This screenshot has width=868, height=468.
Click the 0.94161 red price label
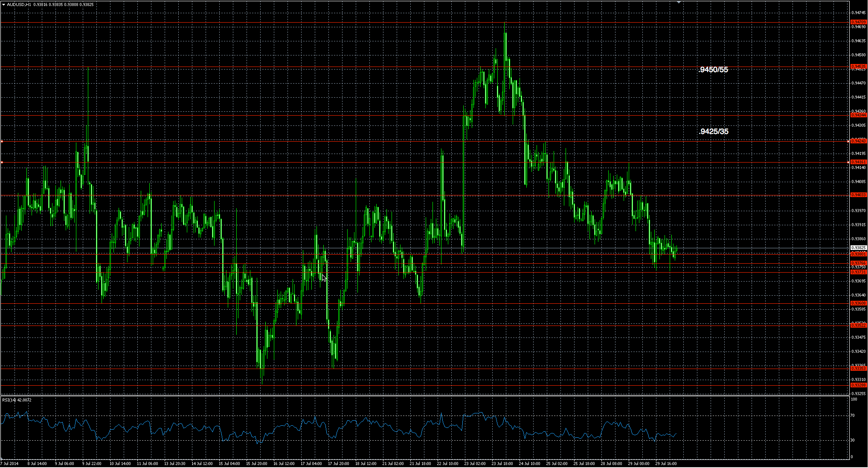(x=858, y=162)
